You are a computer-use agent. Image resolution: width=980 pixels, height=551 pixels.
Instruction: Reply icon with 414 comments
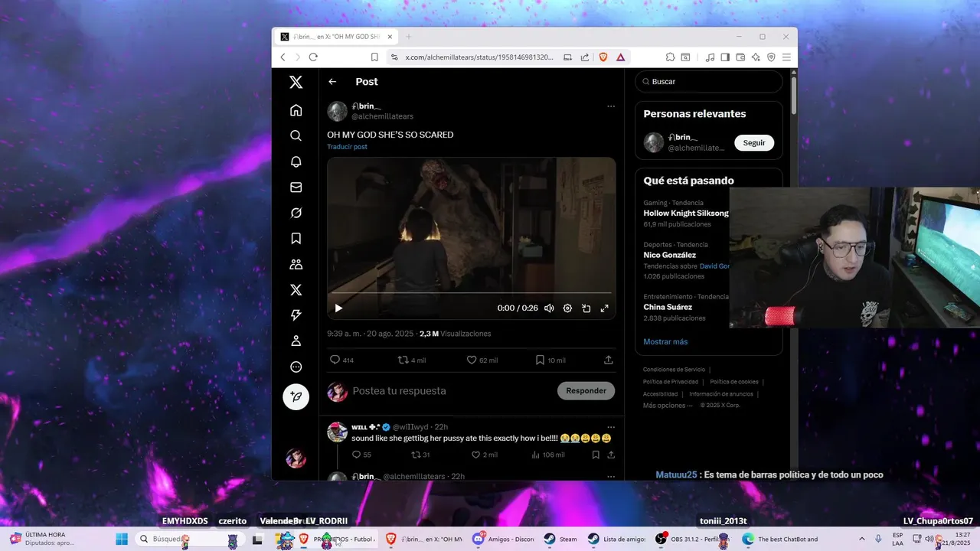pyautogui.click(x=341, y=360)
